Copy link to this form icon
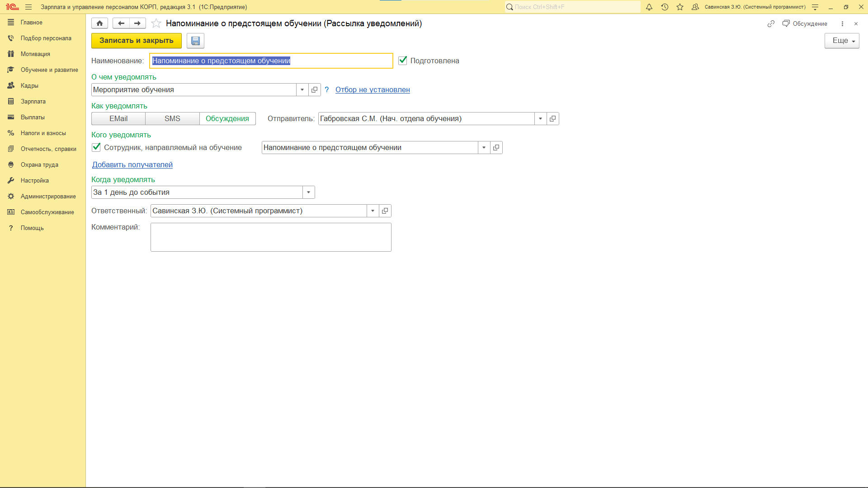 point(771,23)
